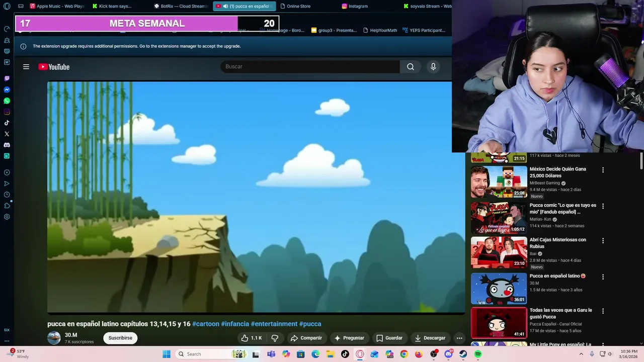Open the taskbar clock 10:36 PM
The height and width of the screenshot is (362, 644).
pos(629,354)
